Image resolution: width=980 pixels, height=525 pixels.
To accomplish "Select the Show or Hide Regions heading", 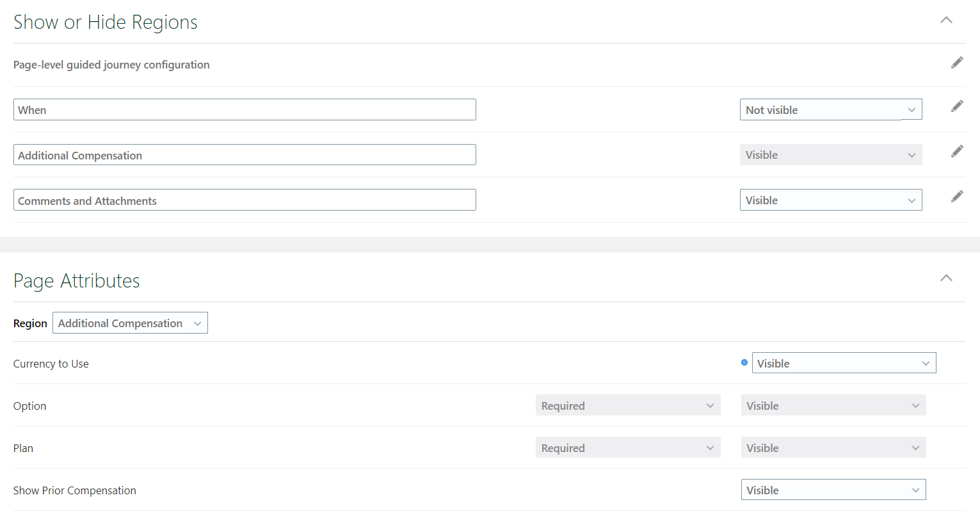I will pos(105,22).
